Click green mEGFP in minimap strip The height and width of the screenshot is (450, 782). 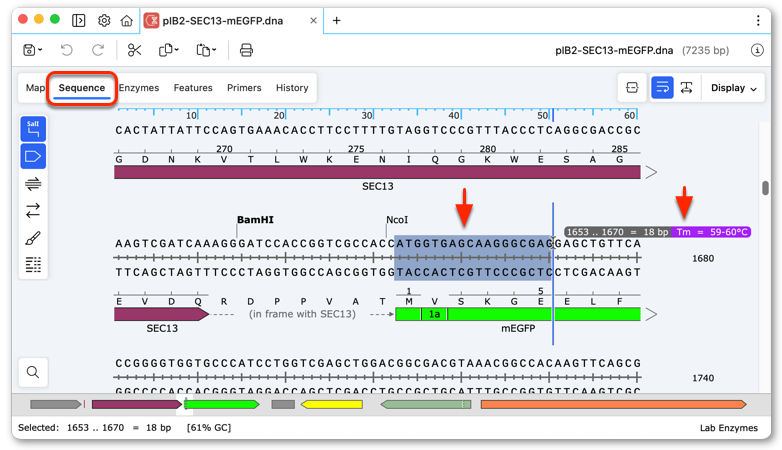222,404
